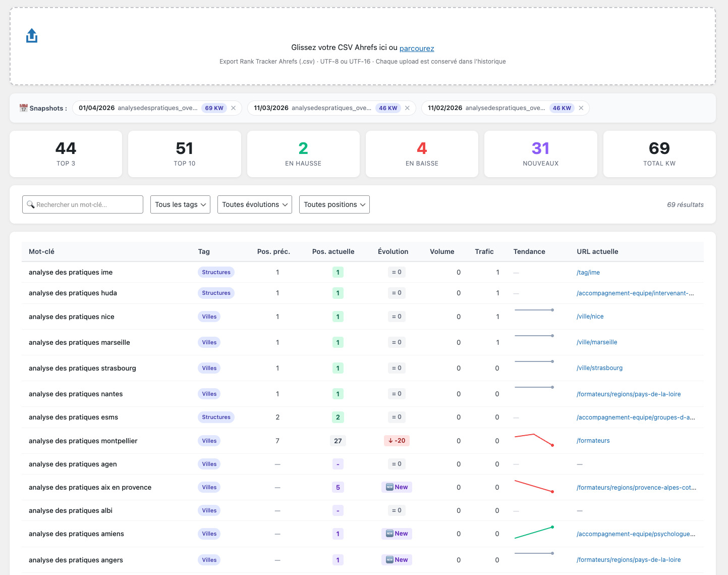Open the Toutes positions dropdown
This screenshot has width=728, height=575.
[x=334, y=204]
